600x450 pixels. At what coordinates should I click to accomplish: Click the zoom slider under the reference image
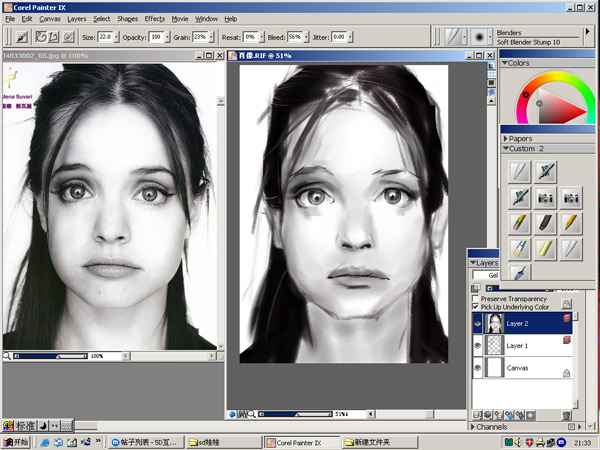coord(51,356)
